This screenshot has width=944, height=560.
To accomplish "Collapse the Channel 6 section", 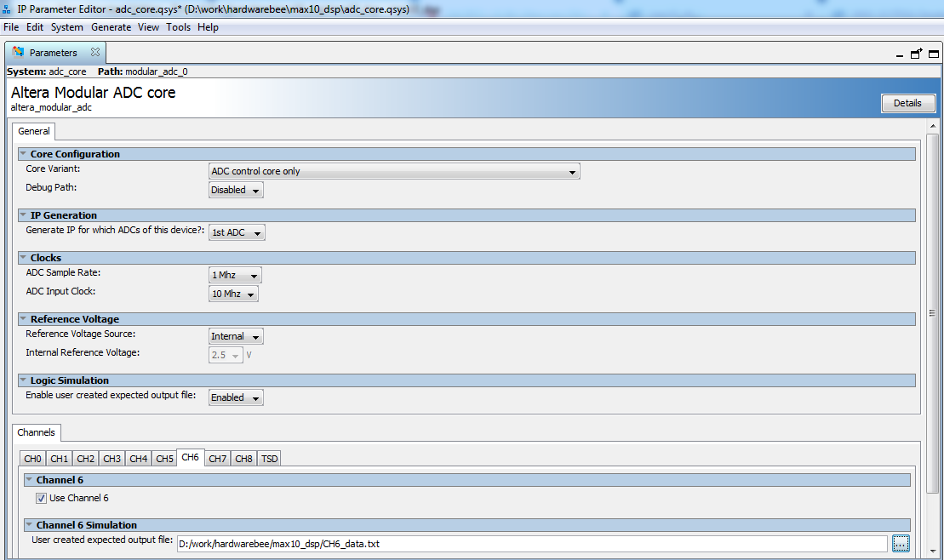I will pyautogui.click(x=29, y=480).
